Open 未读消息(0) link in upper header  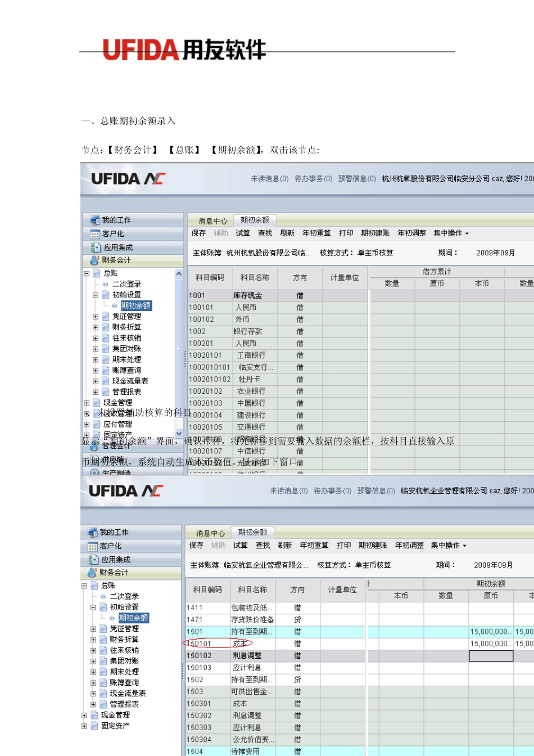[x=269, y=178]
